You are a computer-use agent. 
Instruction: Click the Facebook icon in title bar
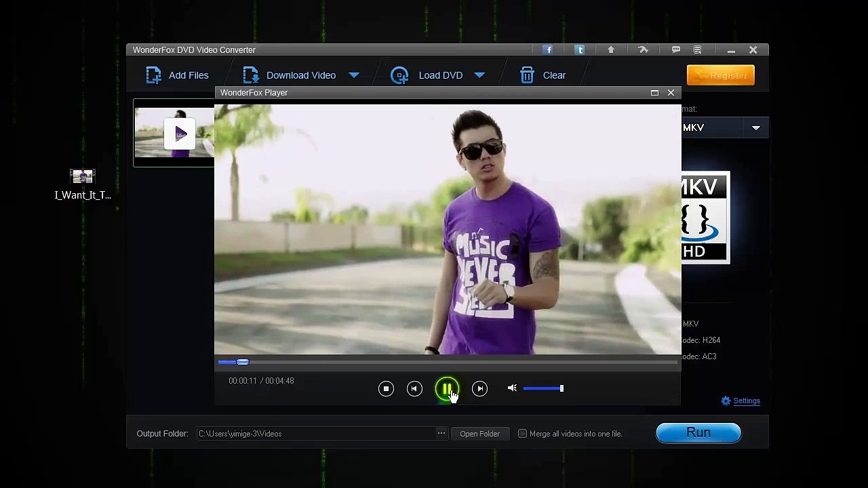click(x=549, y=50)
